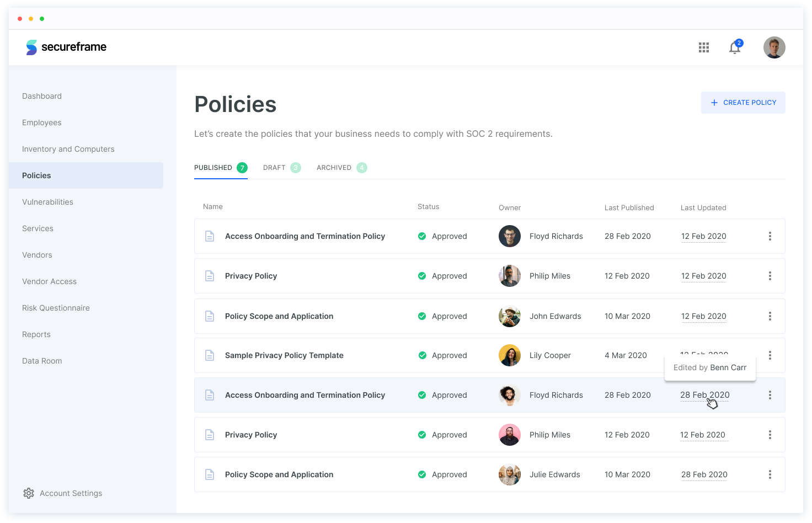Click the Secureframe logo
Screen dimensions: 812x523
tap(66, 47)
